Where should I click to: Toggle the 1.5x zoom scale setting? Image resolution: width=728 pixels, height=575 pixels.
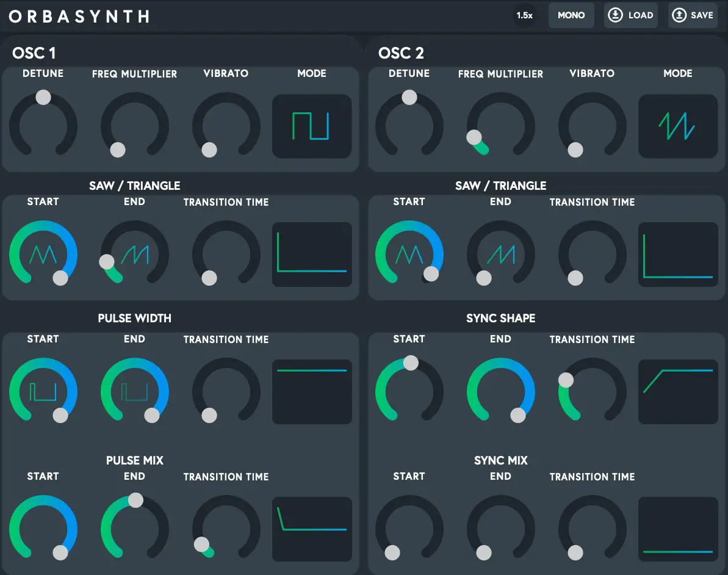coord(524,15)
